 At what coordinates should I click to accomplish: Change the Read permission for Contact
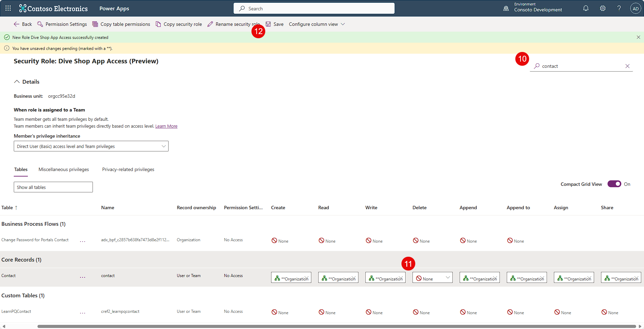click(338, 277)
